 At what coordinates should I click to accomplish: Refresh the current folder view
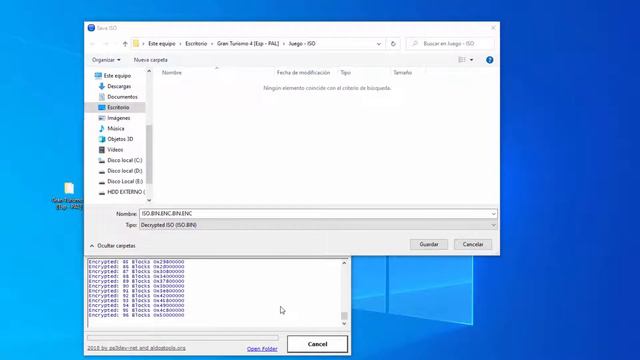393,44
